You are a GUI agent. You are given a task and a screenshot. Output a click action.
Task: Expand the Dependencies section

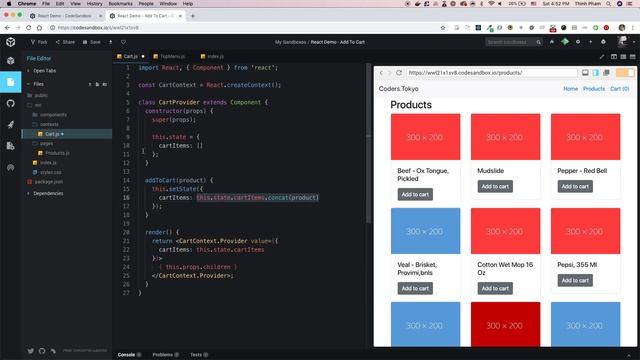pos(47,193)
